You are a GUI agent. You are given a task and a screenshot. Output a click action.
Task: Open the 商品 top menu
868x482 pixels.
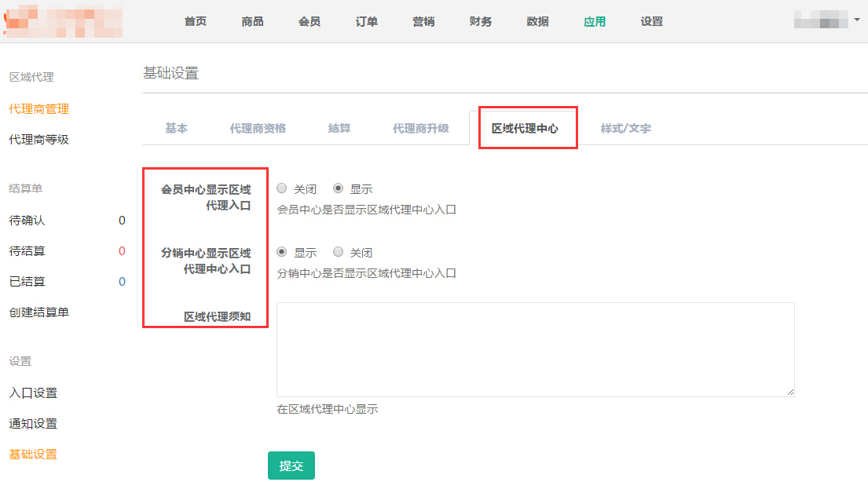(252, 21)
